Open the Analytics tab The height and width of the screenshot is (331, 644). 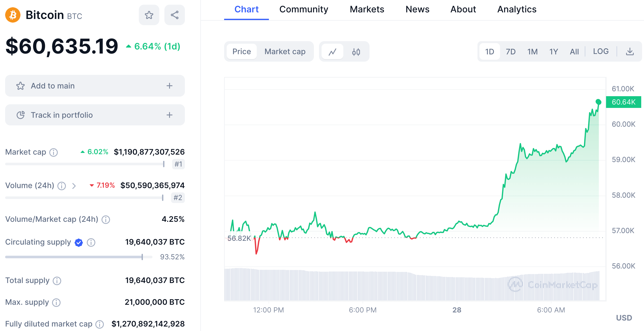point(517,10)
